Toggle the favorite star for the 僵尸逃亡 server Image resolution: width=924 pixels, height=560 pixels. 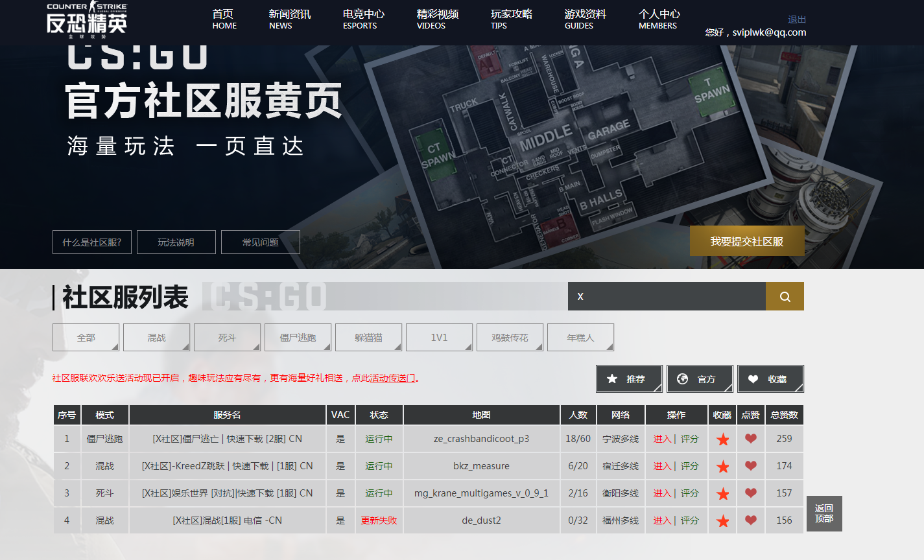point(722,438)
